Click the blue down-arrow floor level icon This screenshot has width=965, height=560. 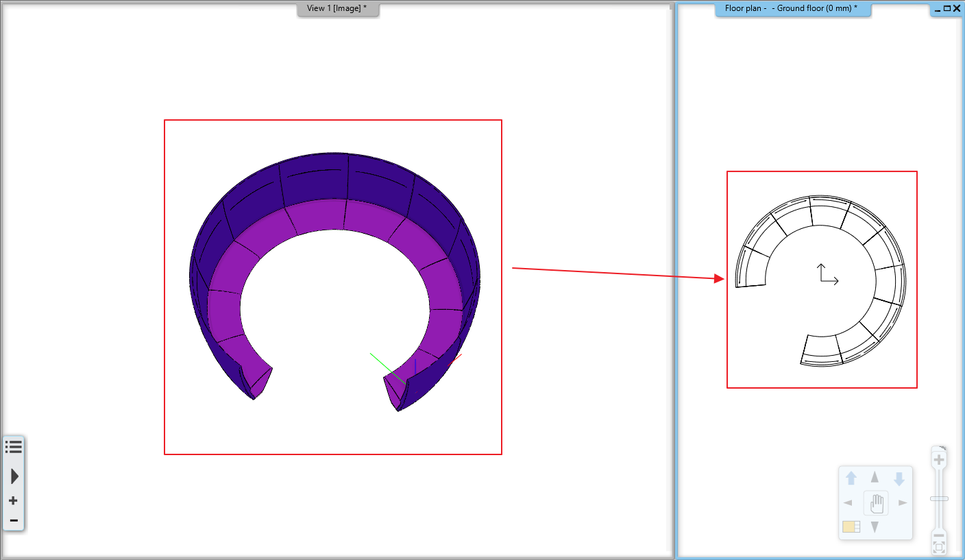click(x=899, y=478)
